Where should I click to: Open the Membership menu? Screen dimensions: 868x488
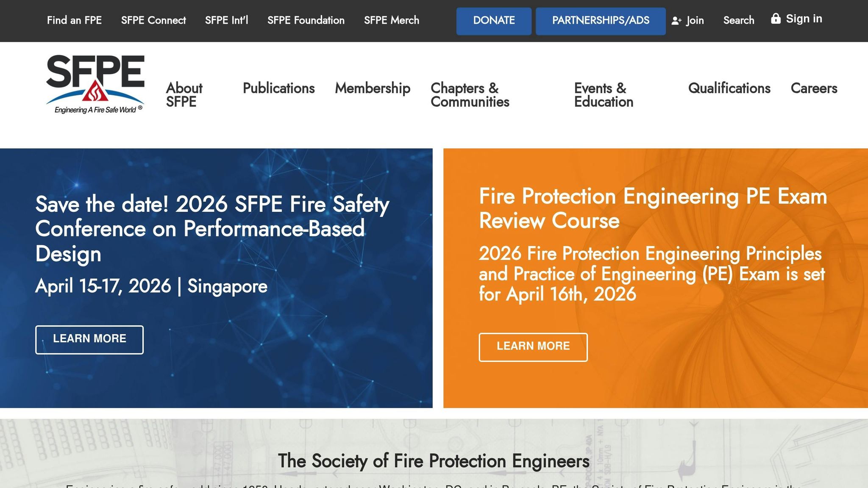tap(373, 89)
